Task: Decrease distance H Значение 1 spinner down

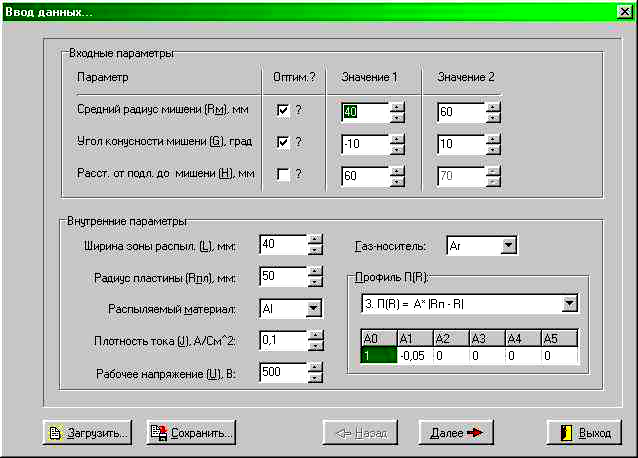Action: 397,181
